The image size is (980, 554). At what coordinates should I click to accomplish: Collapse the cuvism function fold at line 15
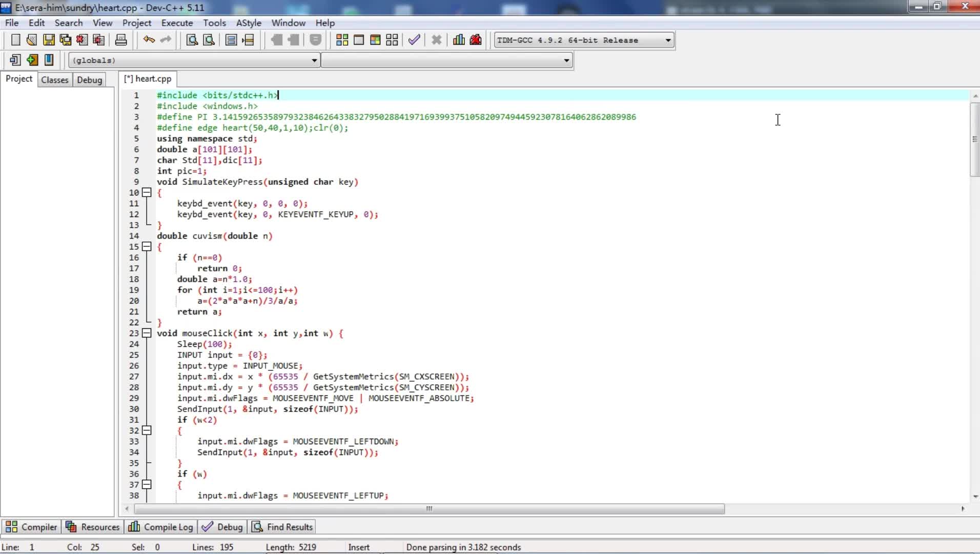(147, 247)
